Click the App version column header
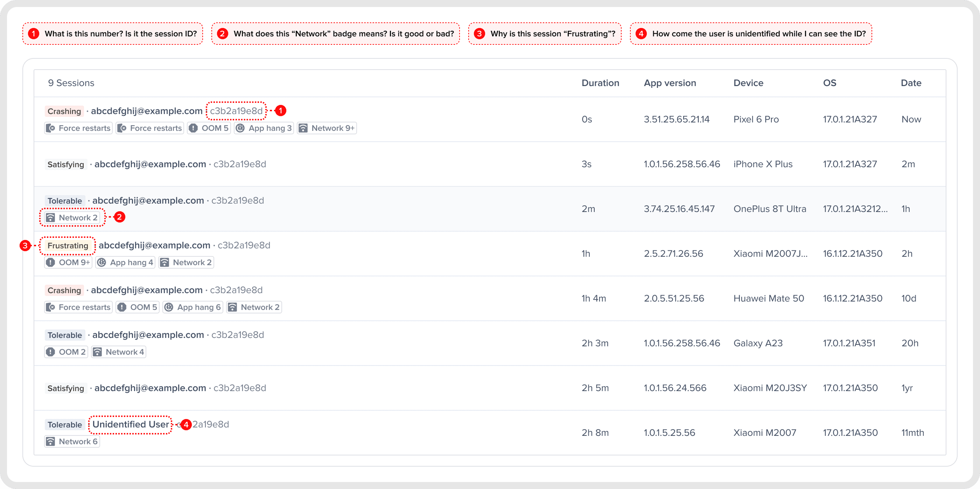This screenshot has height=489, width=980. coord(670,83)
